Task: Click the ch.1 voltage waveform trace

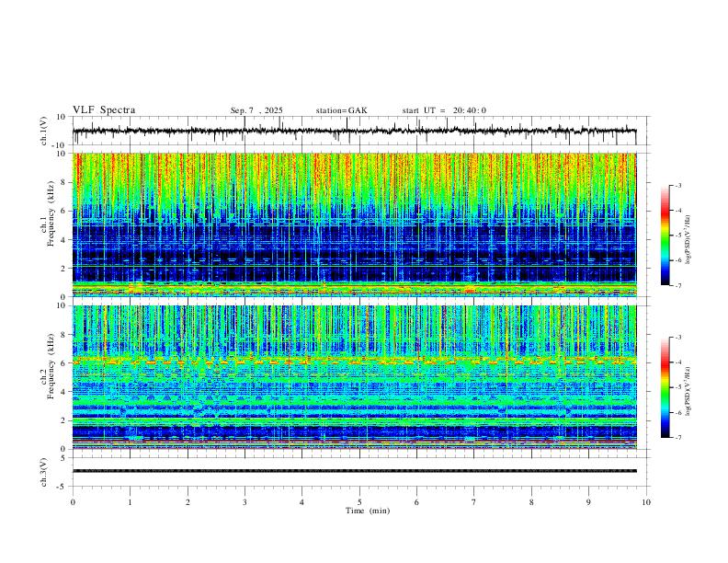Action: (354, 131)
